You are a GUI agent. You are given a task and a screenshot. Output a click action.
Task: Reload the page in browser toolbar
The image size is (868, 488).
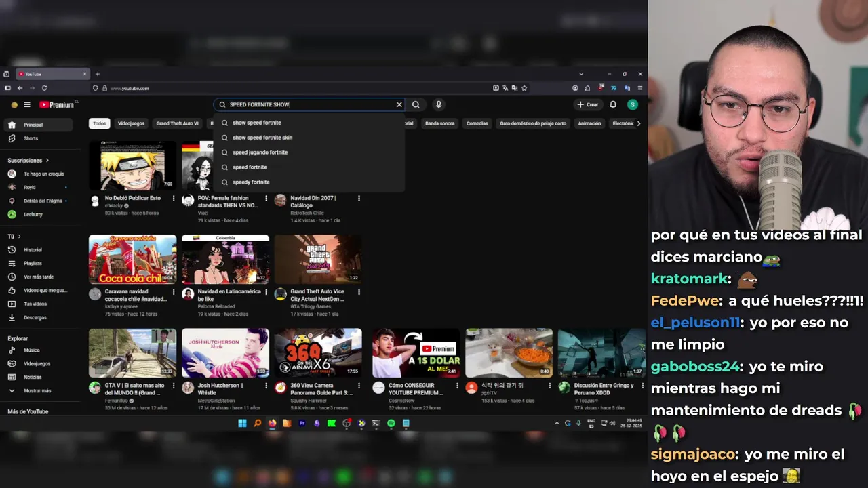click(44, 88)
